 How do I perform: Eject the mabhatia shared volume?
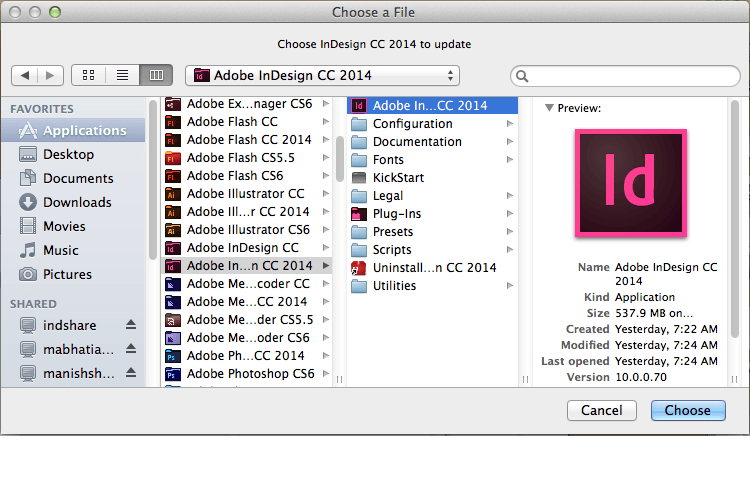point(131,349)
